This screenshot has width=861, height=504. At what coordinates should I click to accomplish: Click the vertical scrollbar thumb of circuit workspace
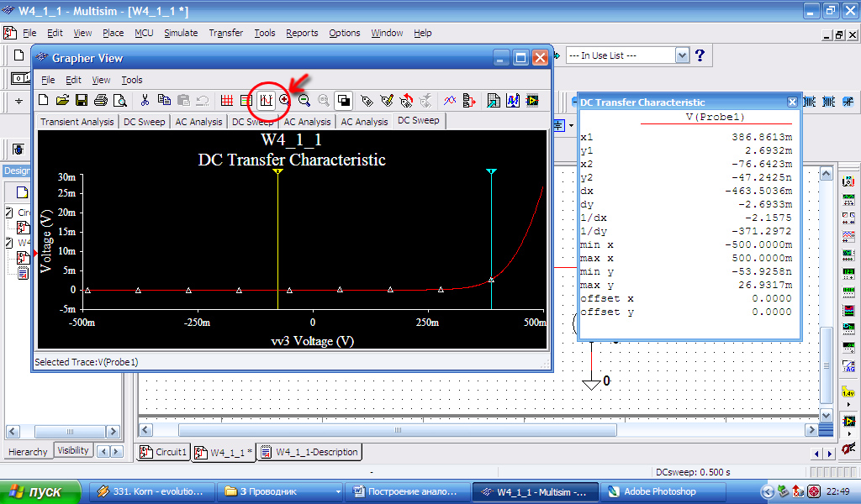[827, 365]
